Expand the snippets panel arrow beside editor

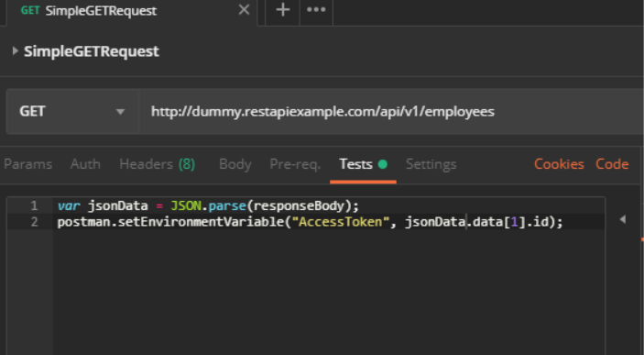coord(623,219)
